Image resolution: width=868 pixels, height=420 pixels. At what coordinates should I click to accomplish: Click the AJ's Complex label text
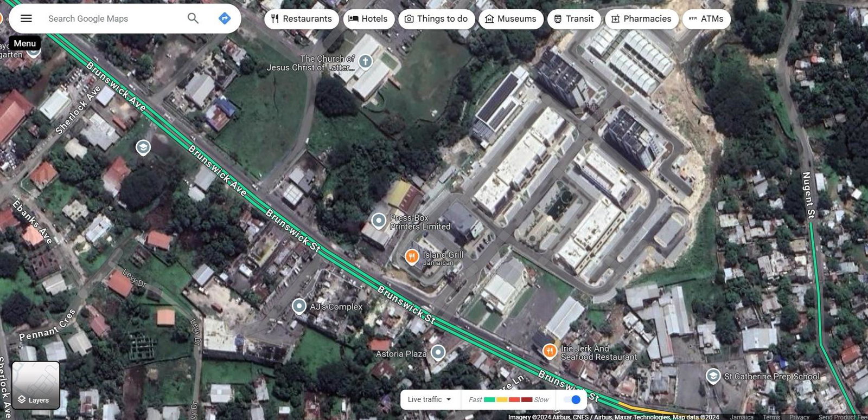tap(336, 307)
